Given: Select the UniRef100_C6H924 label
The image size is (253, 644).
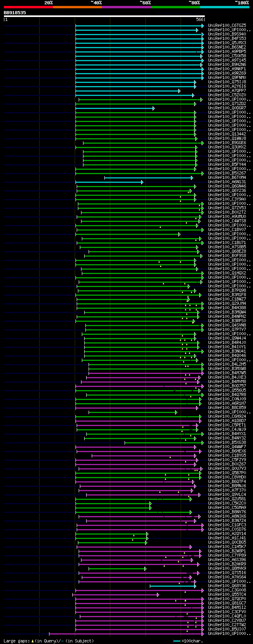Looking at the screenshot, I should (x=227, y=416).
